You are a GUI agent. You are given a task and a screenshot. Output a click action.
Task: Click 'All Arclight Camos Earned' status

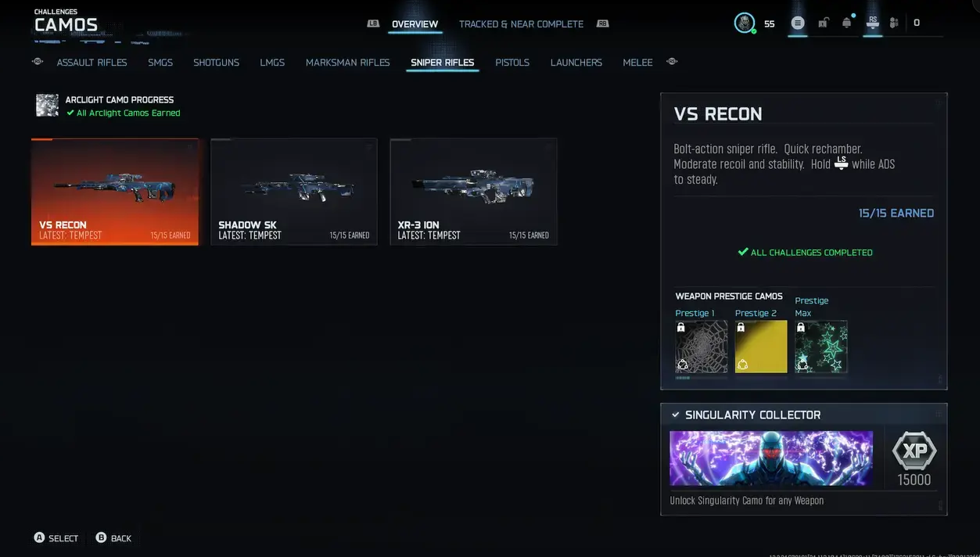point(124,113)
